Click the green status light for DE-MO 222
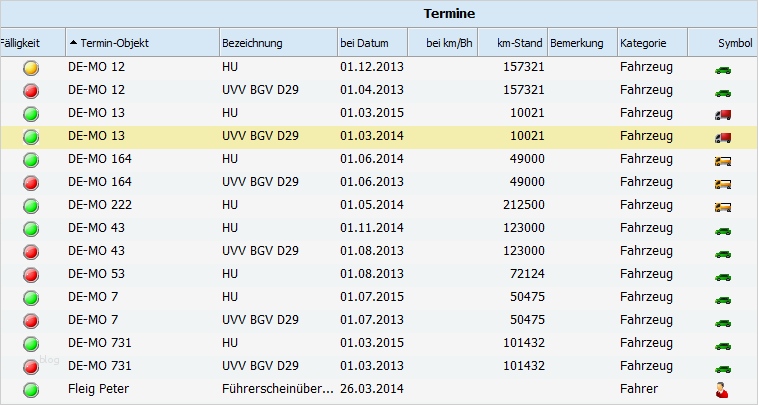The height and width of the screenshot is (405, 758). pos(31,205)
